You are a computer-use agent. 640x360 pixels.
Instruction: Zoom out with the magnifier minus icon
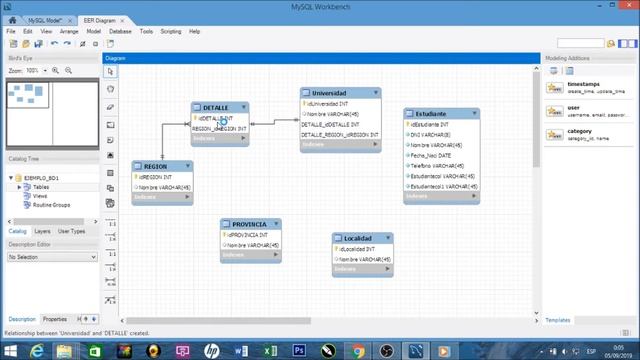tap(69, 71)
